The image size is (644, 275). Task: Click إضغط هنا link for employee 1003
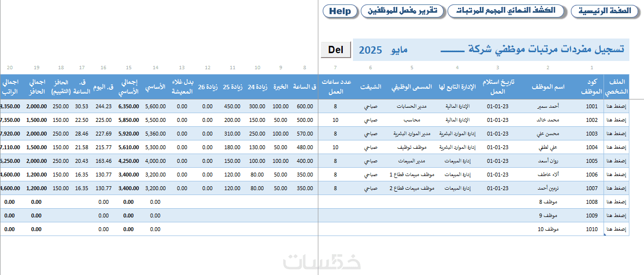point(617,134)
